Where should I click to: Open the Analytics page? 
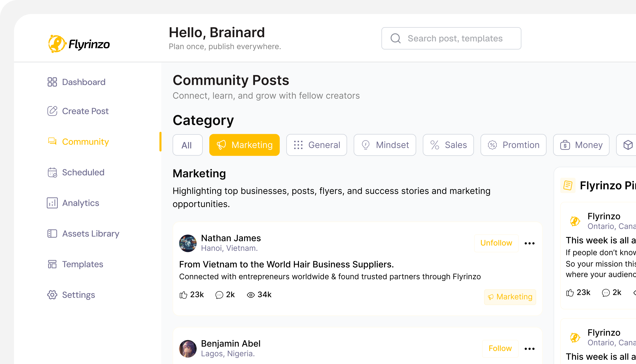pos(73,203)
